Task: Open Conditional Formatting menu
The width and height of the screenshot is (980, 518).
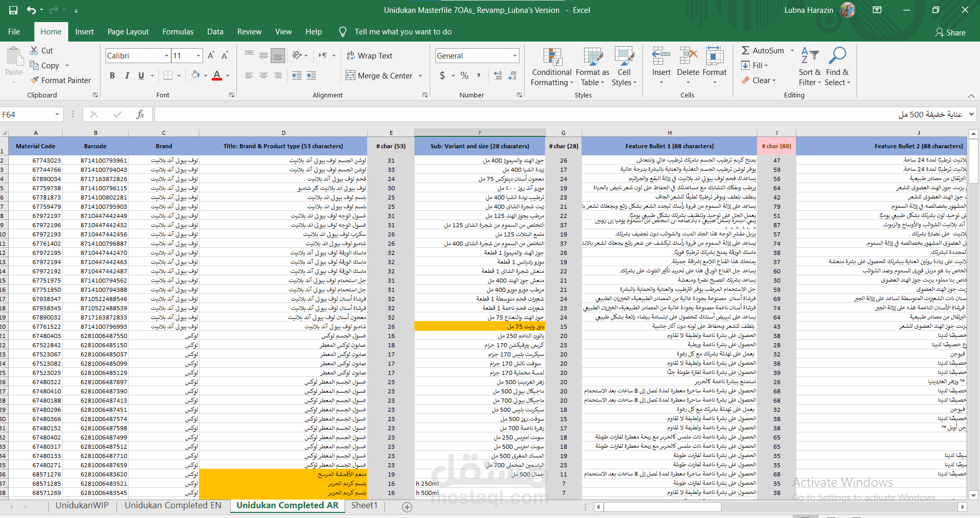Action: point(552,67)
